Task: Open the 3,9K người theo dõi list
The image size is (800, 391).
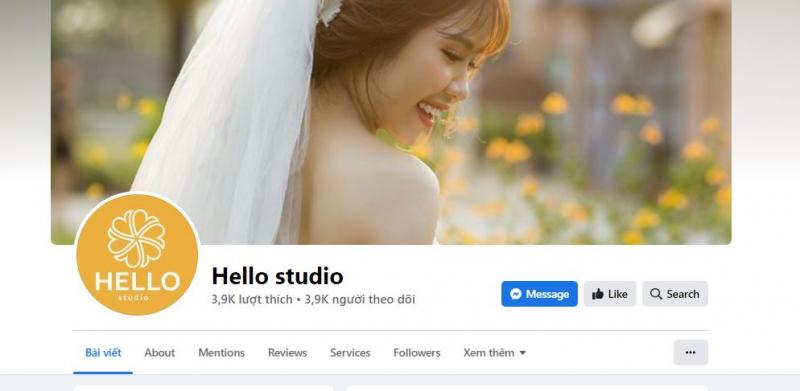Action: [x=360, y=300]
